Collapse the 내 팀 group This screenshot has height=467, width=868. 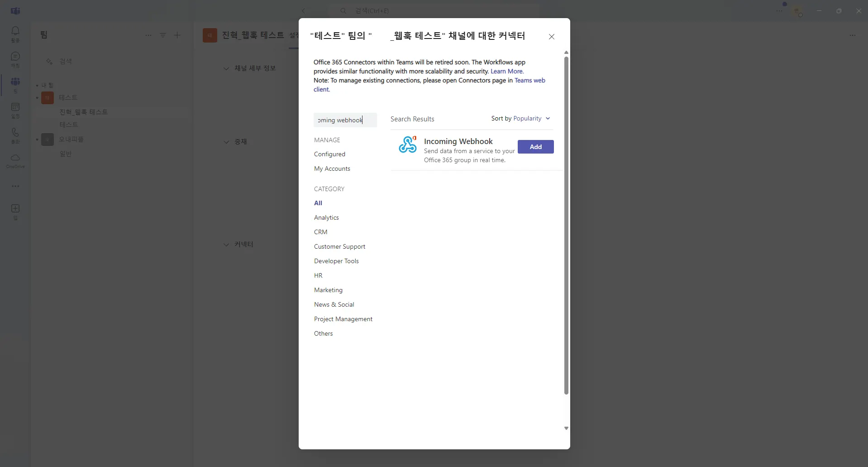(37, 85)
